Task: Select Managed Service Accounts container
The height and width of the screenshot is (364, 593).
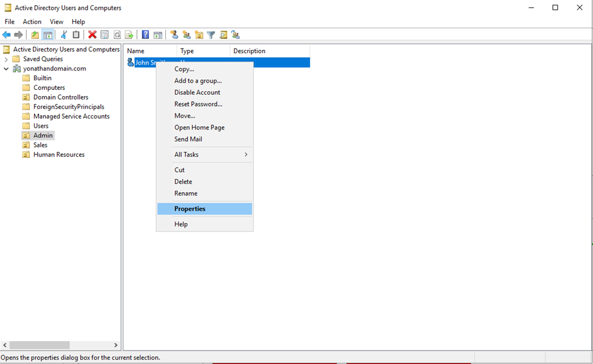Action: coord(72,116)
